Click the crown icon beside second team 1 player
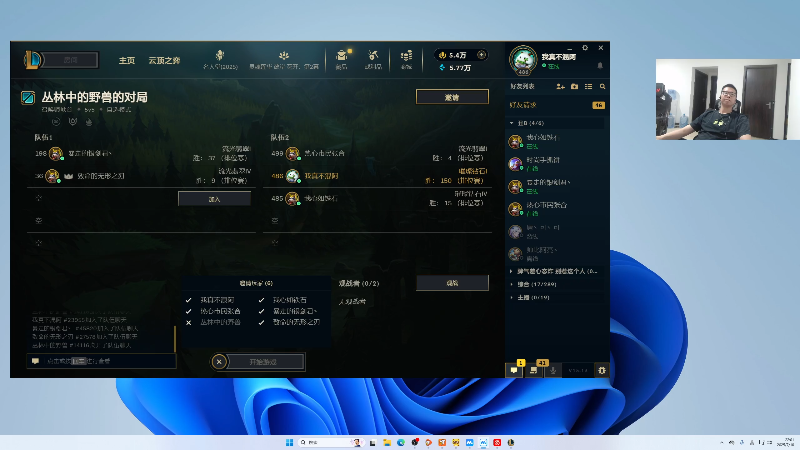 coord(68,176)
